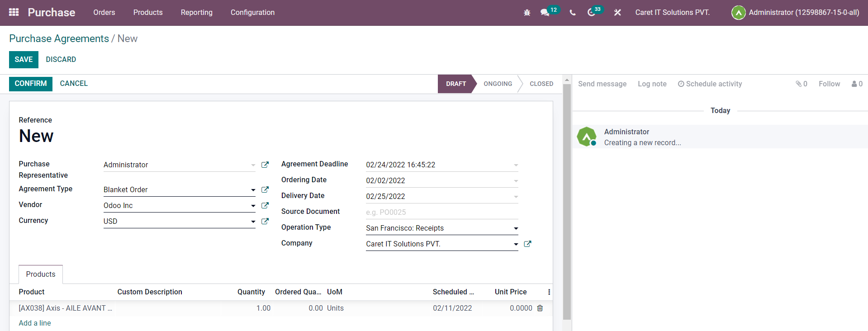This screenshot has height=331, width=868.
Task: Click Add a line link
Action: click(x=35, y=323)
